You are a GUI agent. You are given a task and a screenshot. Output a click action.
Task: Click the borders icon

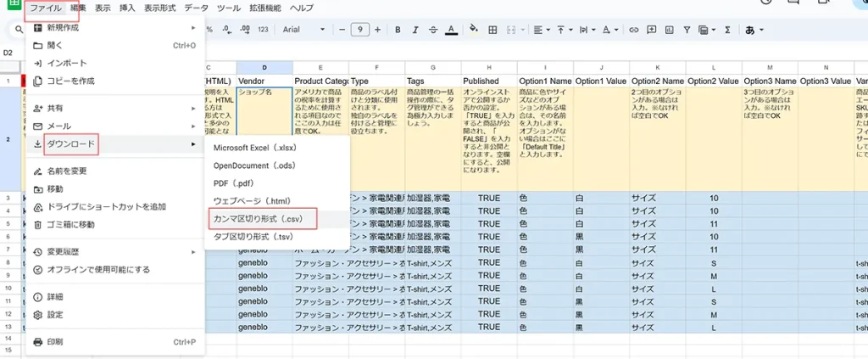[492, 30]
